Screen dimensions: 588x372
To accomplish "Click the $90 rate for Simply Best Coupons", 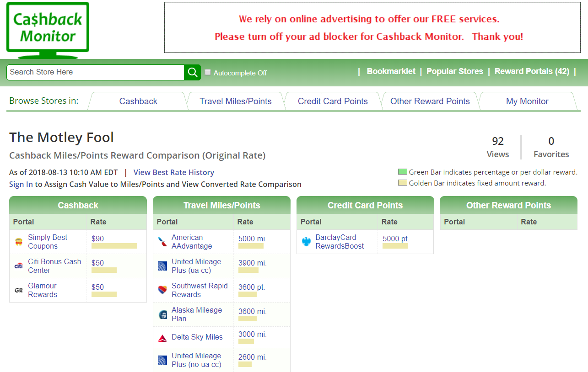I will [x=97, y=239].
